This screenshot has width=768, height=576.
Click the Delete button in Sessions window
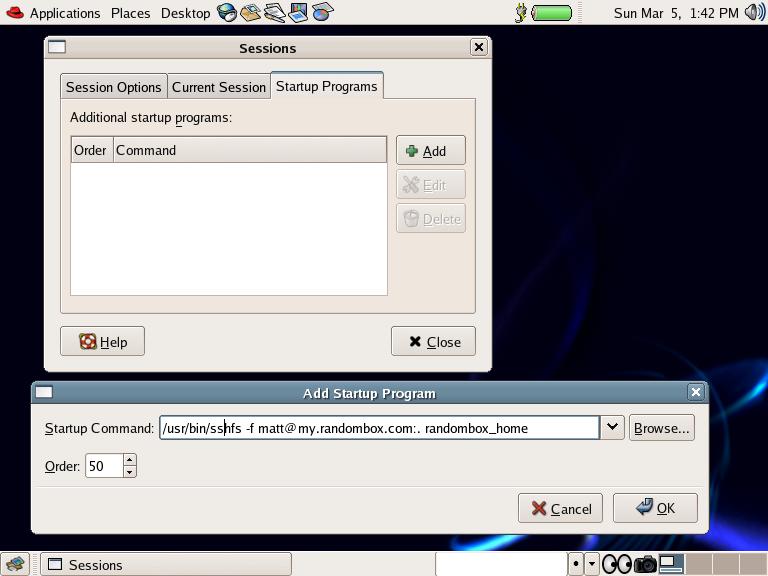click(431, 218)
